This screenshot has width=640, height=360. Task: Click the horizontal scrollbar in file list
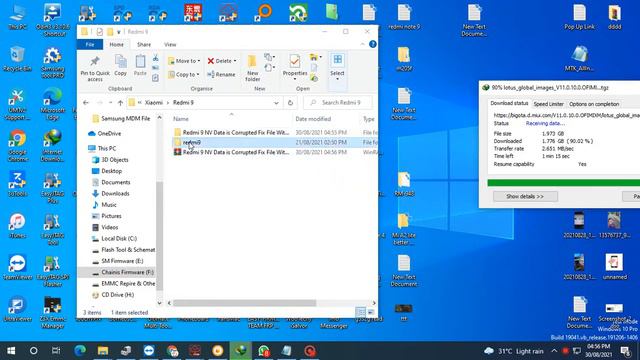pyautogui.click(x=244, y=303)
